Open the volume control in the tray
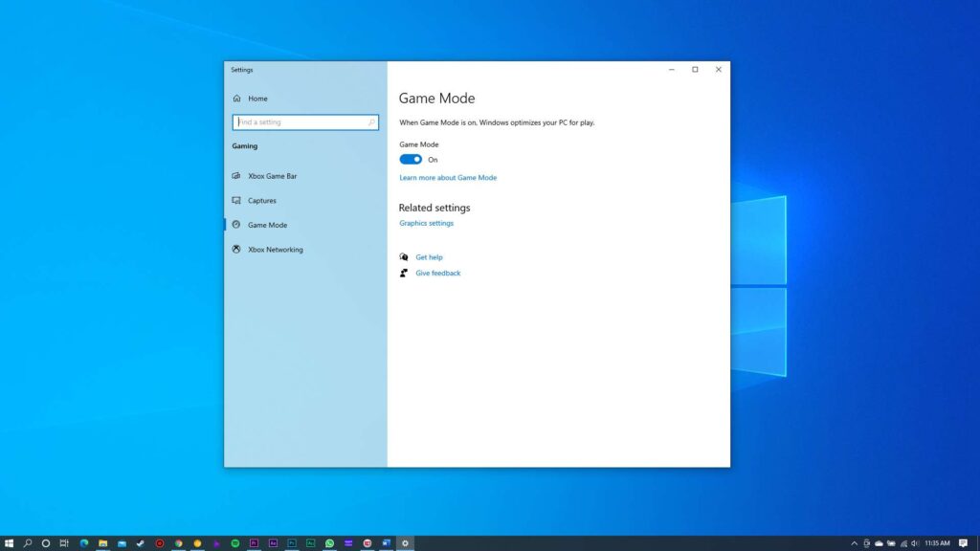Screen dimensions: 980x551 (x=915, y=543)
